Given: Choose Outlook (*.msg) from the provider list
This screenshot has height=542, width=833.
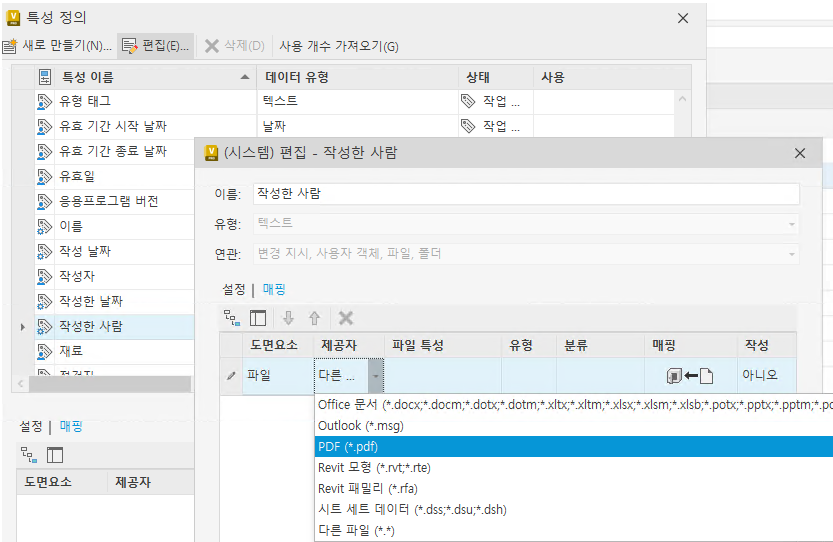Looking at the screenshot, I should (x=574, y=426).
